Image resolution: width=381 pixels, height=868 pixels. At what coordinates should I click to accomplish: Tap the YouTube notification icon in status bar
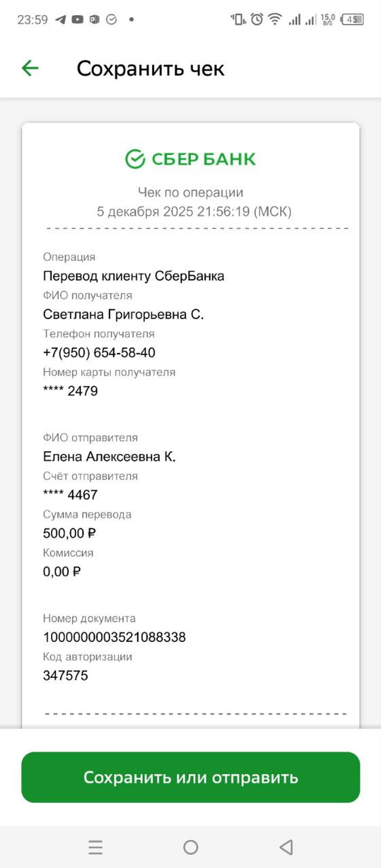click(x=78, y=20)
